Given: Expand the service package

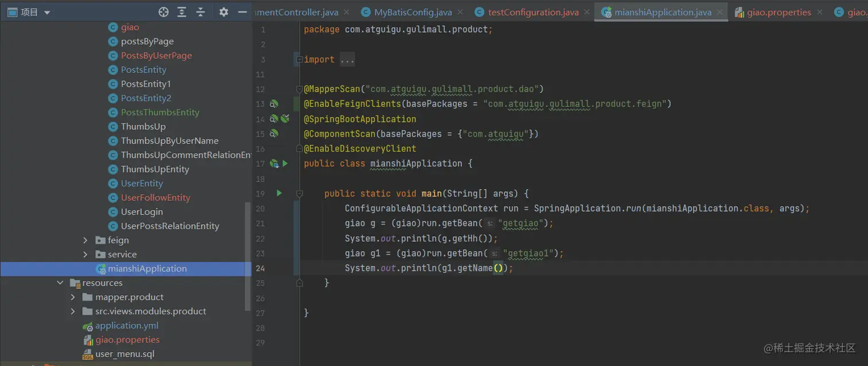Looking at the screenshot, I should (x=86, y=255).
